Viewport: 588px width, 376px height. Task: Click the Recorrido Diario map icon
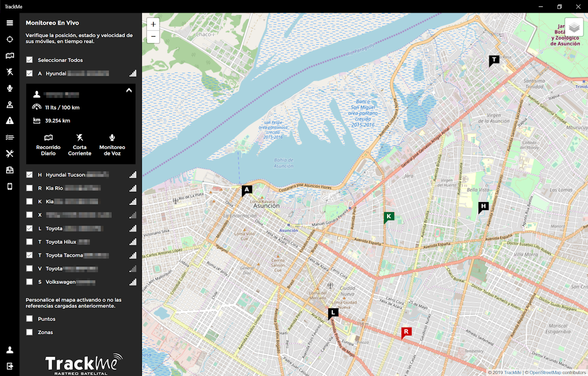(48, 138)
